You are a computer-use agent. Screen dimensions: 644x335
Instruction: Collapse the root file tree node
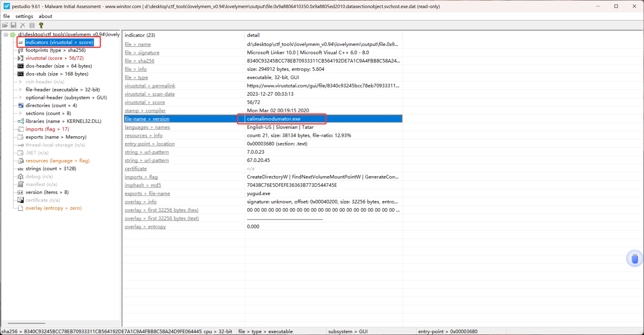6,34
